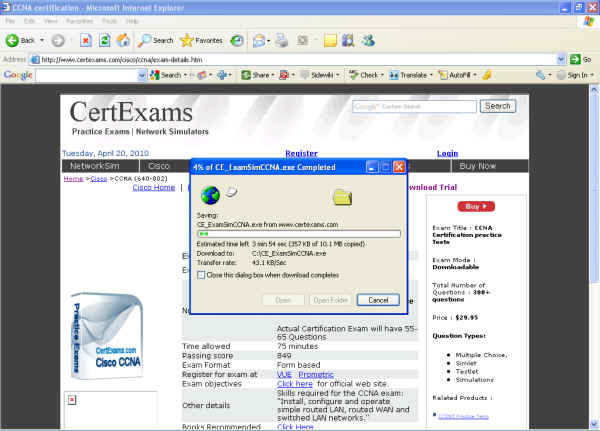Viewport: 600px width, 431px height.
Task: Click the CertExams Search button
Action: (x=498, y=106)
